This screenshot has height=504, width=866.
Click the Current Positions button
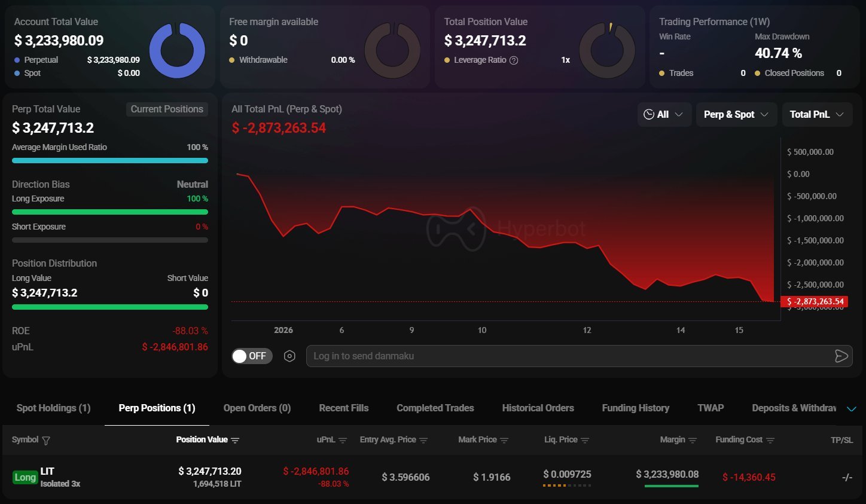(x=167, y=109)
